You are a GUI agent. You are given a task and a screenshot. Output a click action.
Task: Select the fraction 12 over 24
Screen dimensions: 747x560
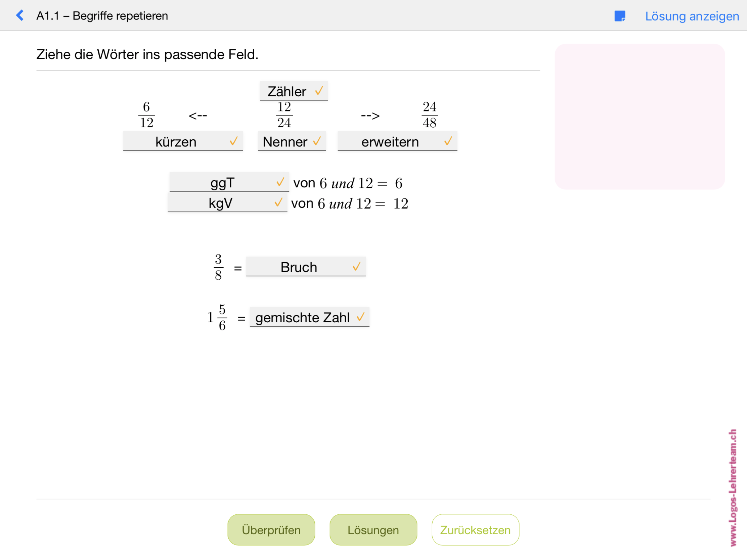point(284,115)
